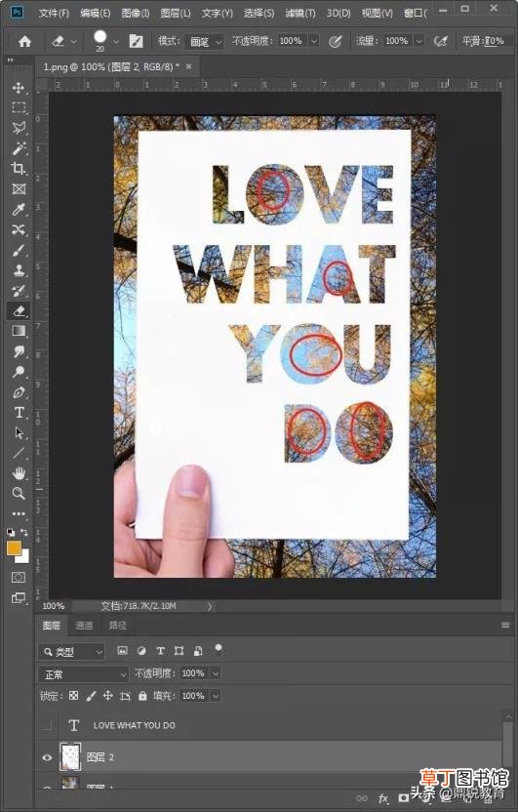Select the Move tool
This screenshot has height=812, width=518.
tap(19, 88)
